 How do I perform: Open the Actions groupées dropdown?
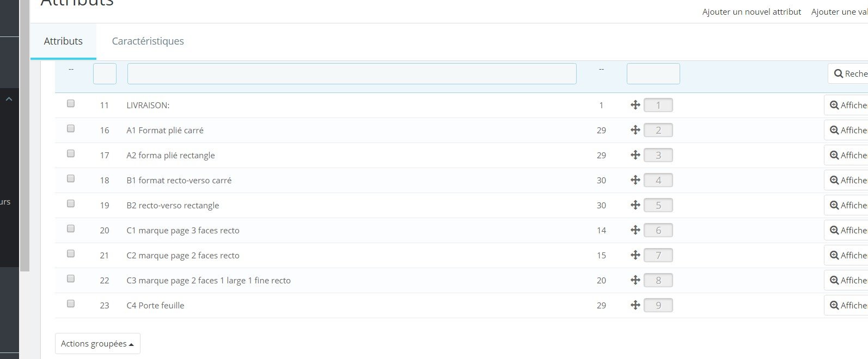coord(97,344)
